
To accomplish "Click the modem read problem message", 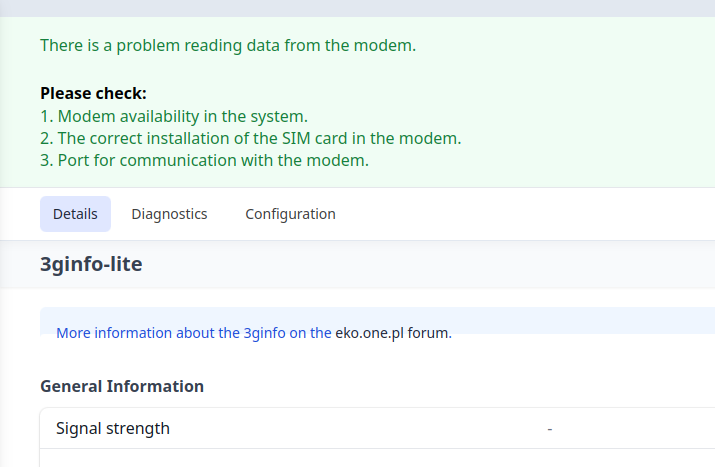I will pos(228,45).
